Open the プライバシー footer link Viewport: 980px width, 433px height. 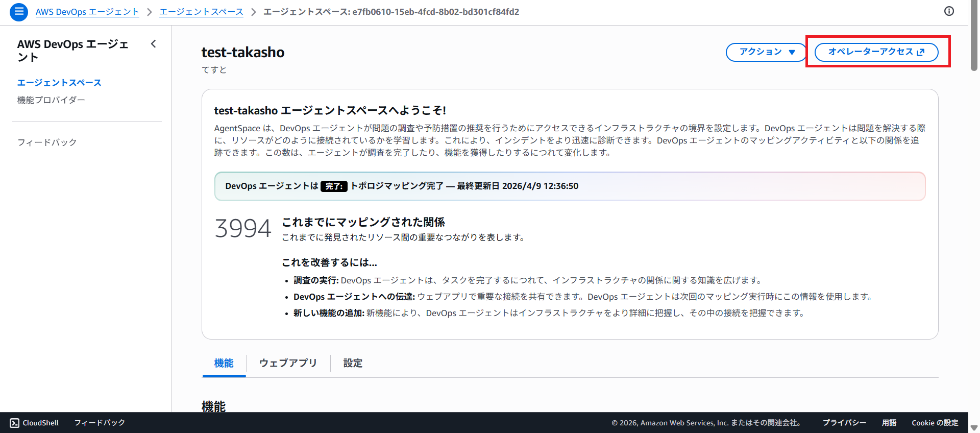pyautogui.click(x=844, y=423)
